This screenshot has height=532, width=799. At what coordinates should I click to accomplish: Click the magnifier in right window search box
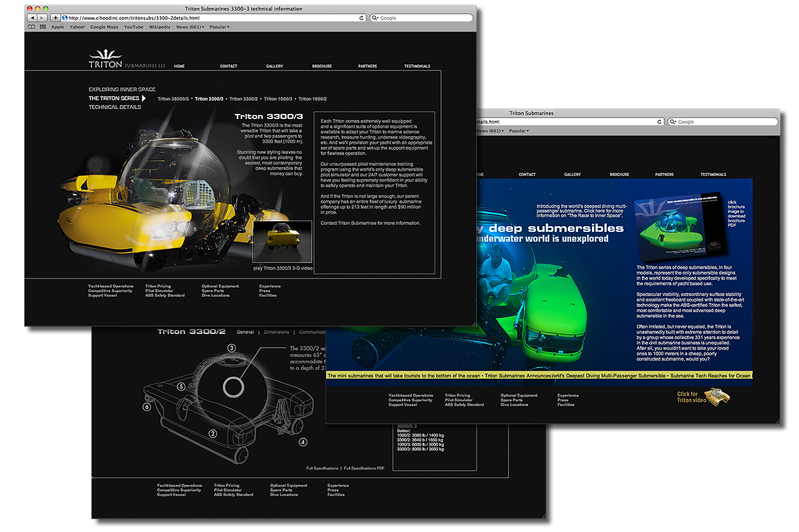(x=673, y=122)
